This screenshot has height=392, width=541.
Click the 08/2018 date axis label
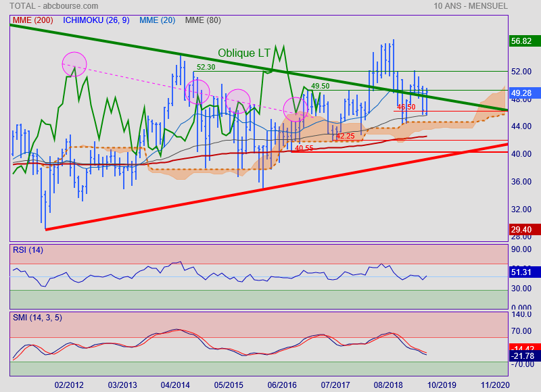pyautogui.click(x=388, y=385)
